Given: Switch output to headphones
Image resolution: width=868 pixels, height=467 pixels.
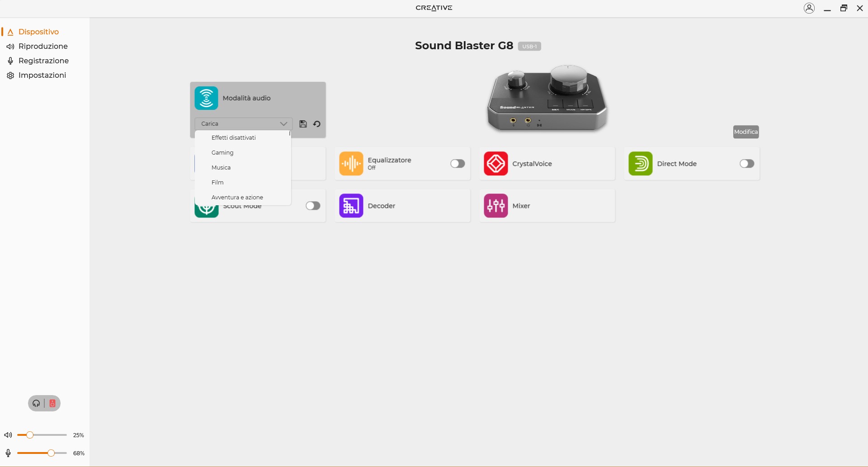Looking at the screenshot, I should pyautogui.click(x=36, y=403).
